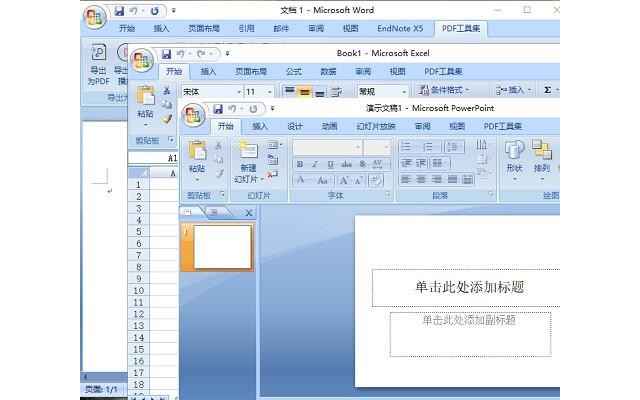Click the Cut scissors icon in PowerPoint

point(219,145)
